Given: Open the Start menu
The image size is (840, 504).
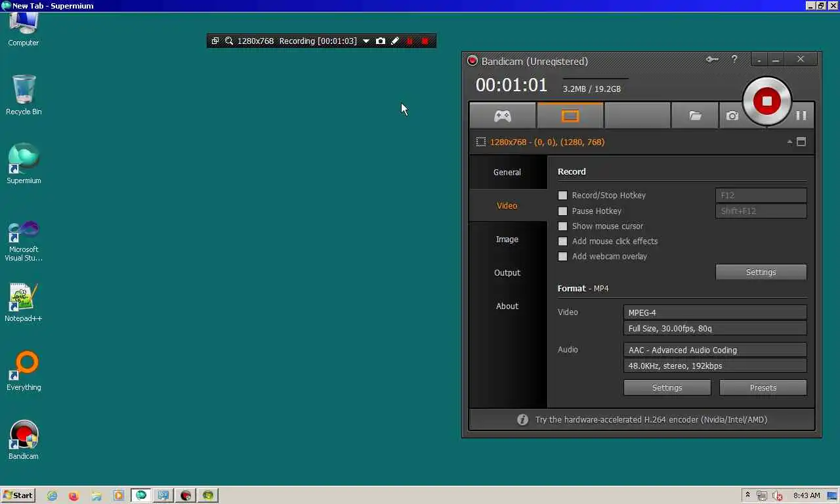Looking at the screenshot, I should tap(18, 495).
